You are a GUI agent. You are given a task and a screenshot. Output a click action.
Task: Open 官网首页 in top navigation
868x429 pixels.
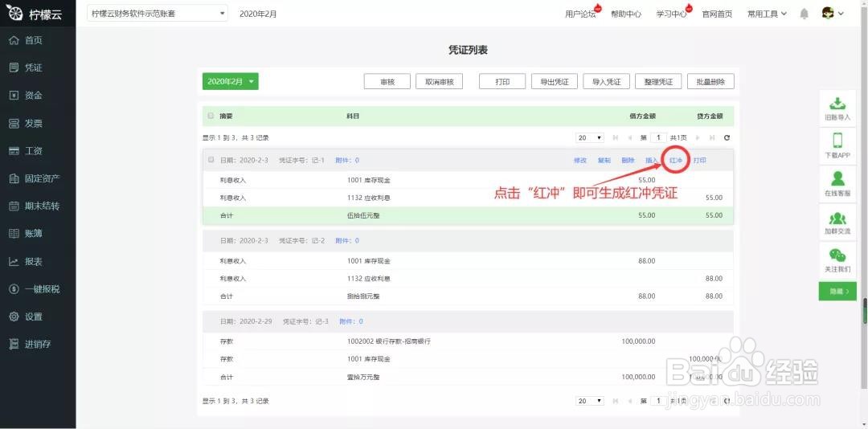click(x=717, y=14)
